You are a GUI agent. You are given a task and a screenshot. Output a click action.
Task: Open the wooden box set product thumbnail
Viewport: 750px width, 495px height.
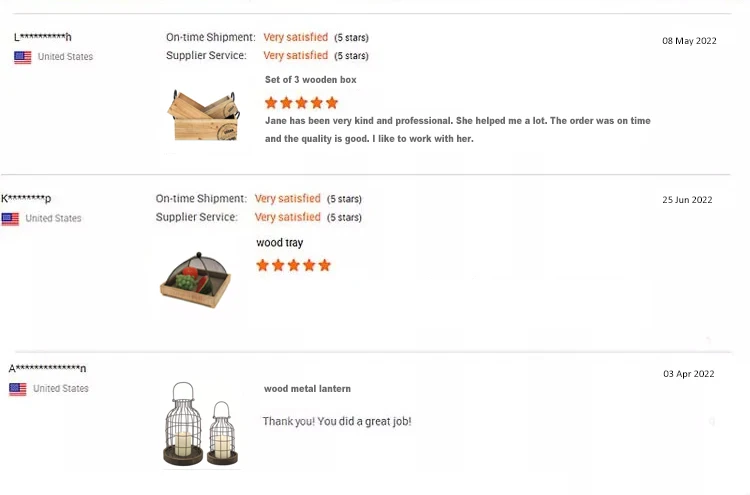coord(204,114)
